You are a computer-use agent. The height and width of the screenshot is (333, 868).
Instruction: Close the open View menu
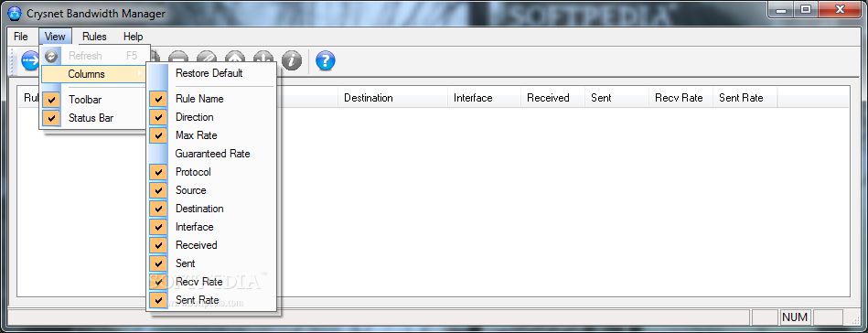click(55, 37)
